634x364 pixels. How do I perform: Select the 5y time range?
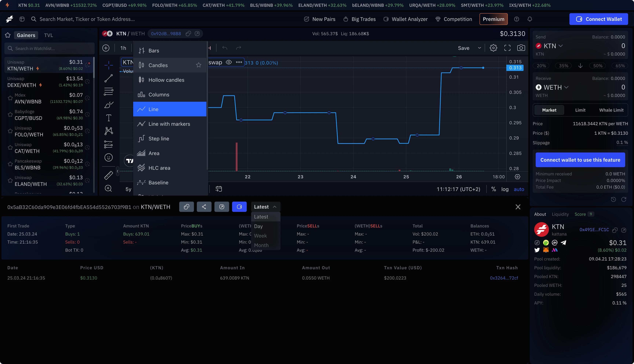128,189
